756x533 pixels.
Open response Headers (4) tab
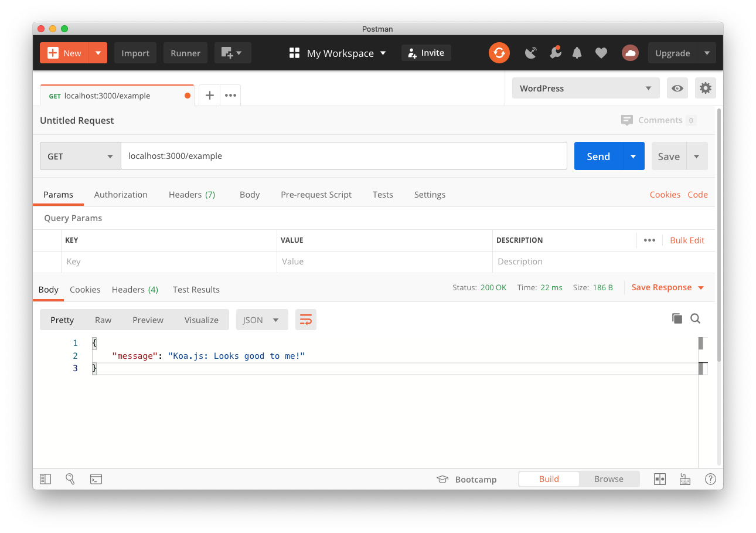tap(135, 289)
